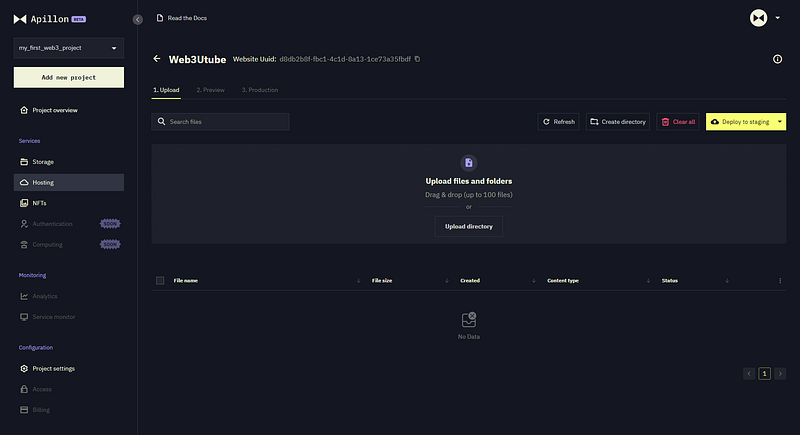The width and height of the screenshot is (800, 435).
Task: Click the Project settings gear icon
Action: (x=24, y=368)
